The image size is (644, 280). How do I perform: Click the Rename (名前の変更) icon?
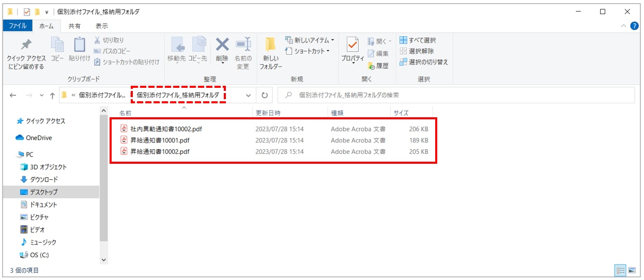pyautogui.click(x=243, y=45)
